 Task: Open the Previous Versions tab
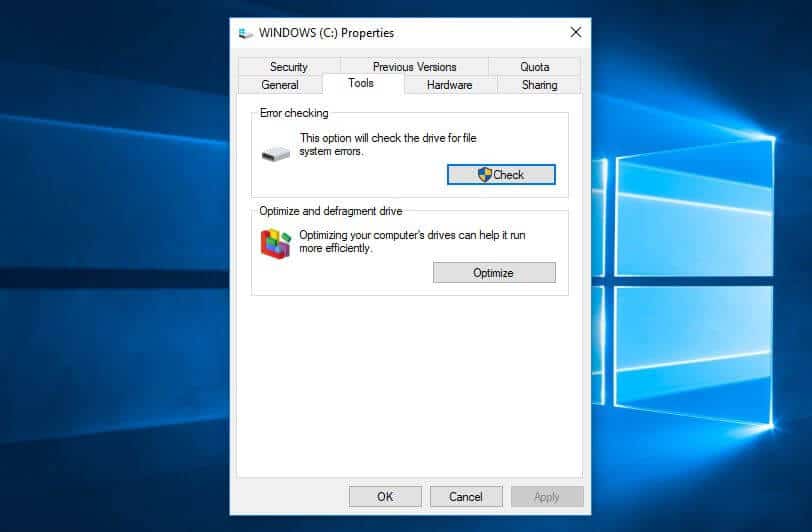(x=414, y=67)
